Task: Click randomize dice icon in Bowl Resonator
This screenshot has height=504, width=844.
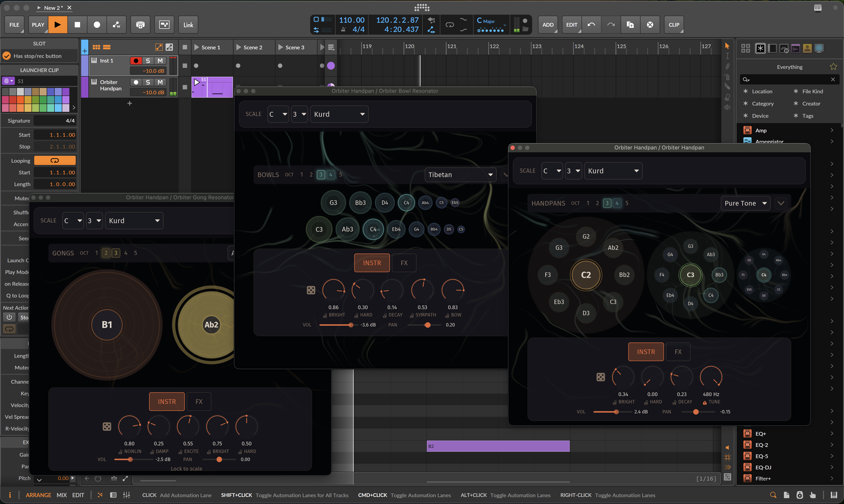Action: [311, 290]
